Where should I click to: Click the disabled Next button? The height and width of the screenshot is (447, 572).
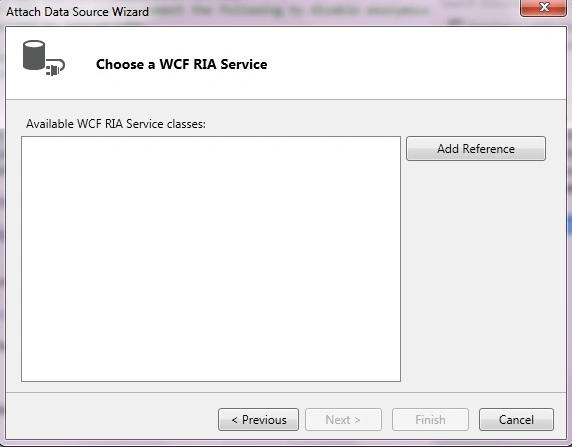[x=343, y=420]
